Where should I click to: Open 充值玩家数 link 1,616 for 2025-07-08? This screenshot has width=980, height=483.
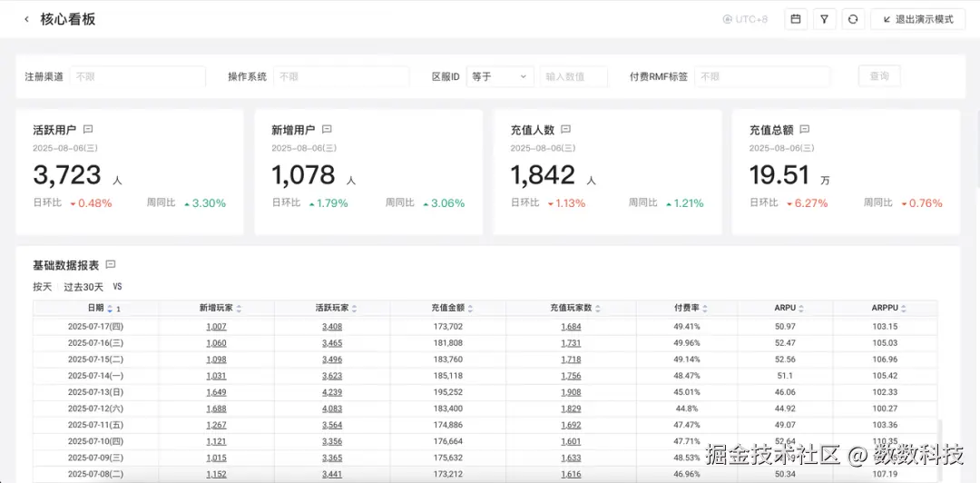572,474
